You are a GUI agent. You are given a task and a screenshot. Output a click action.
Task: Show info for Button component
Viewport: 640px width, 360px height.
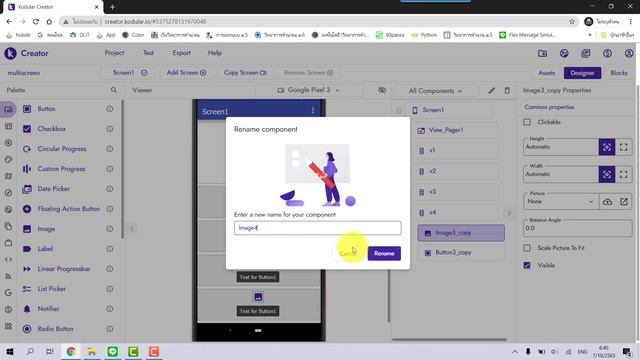coord(110,109)
